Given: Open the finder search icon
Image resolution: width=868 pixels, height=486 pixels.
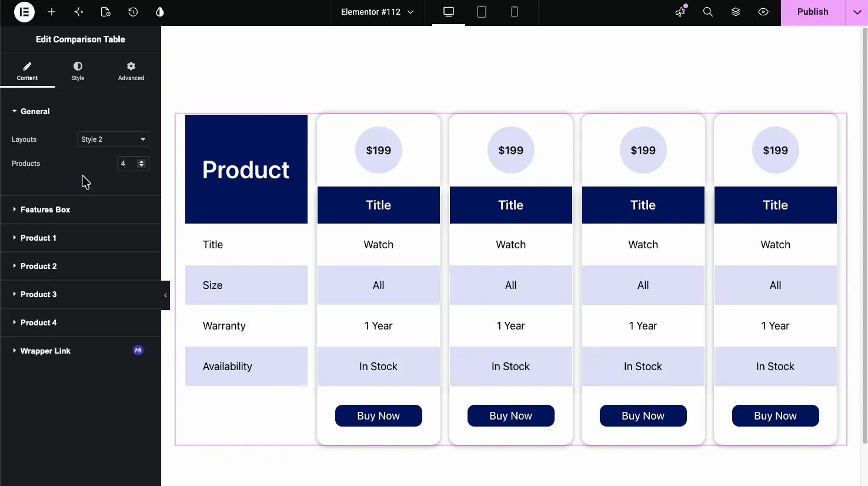Looking at the screenshot, I should (x=708, y=12).
